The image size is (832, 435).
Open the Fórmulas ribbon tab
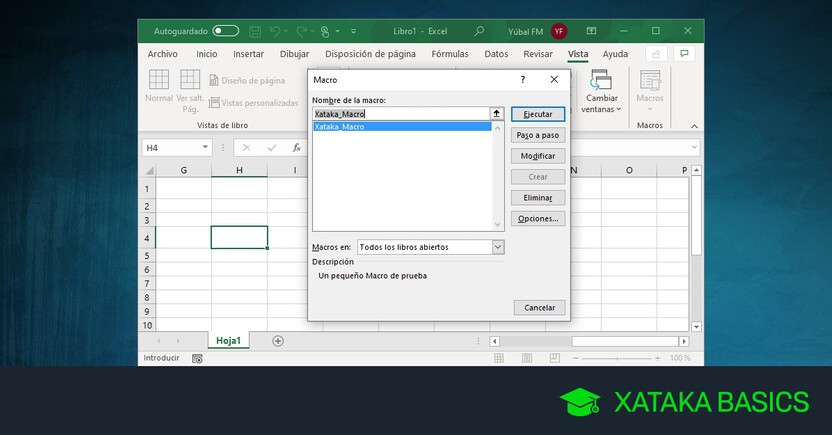450,54
